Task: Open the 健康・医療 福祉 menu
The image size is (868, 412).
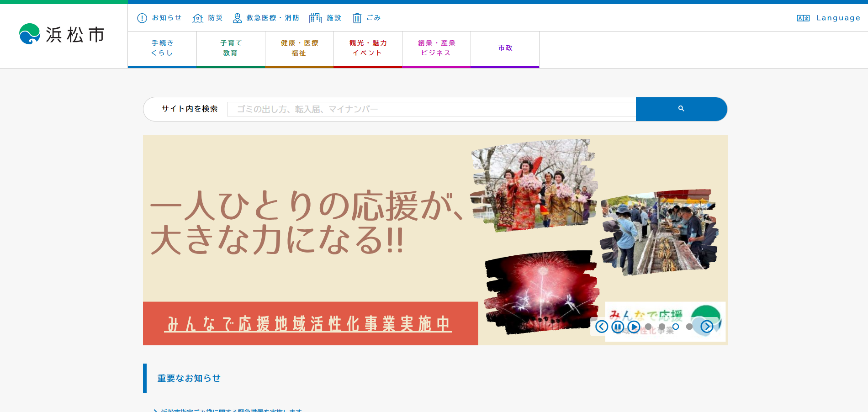Action: click(x=299, y=49)
